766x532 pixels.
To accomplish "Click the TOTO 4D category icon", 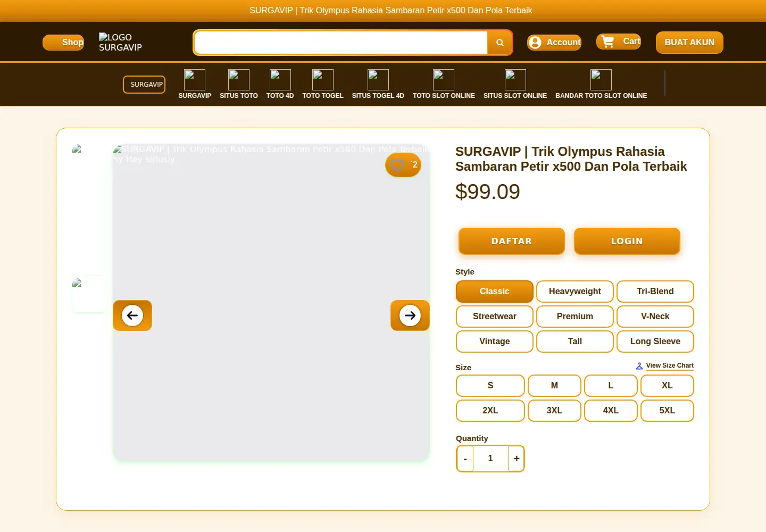I will pos(280,80).
